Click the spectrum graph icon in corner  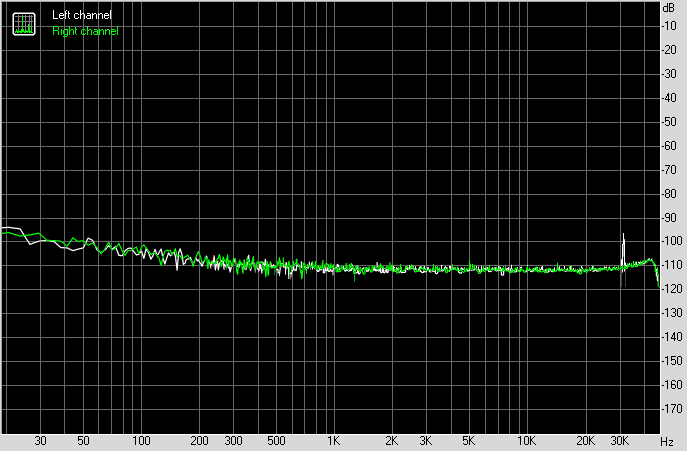click(24, 24)
